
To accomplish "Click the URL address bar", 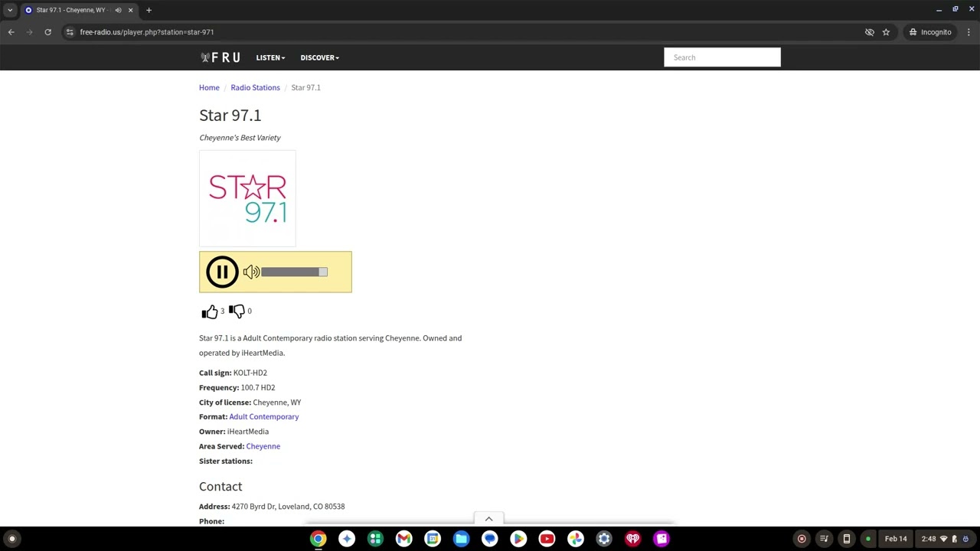I will pos(459,32).
